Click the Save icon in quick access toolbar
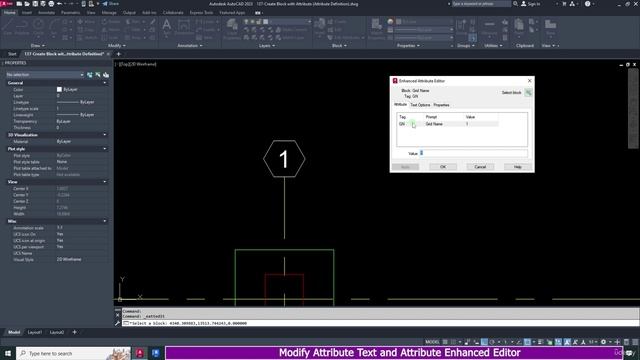 [x=35, y=4]
